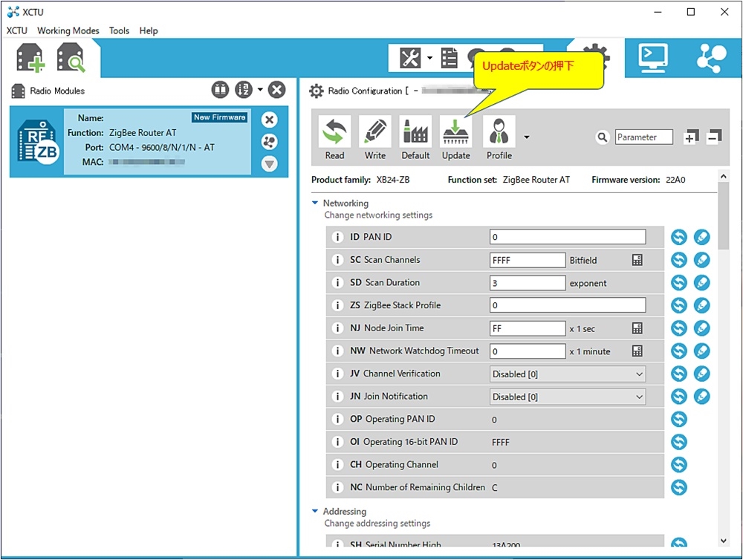Refresh the PAN ID parameter value
The height and width of the screenshot is (560, 743).
coord(678,238)
